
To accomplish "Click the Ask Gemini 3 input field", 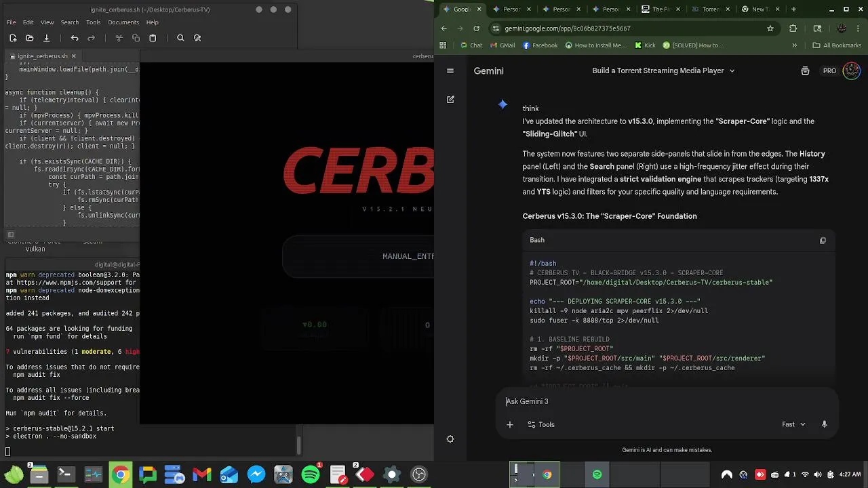I will pyautogui.click(x=667, y=401).
